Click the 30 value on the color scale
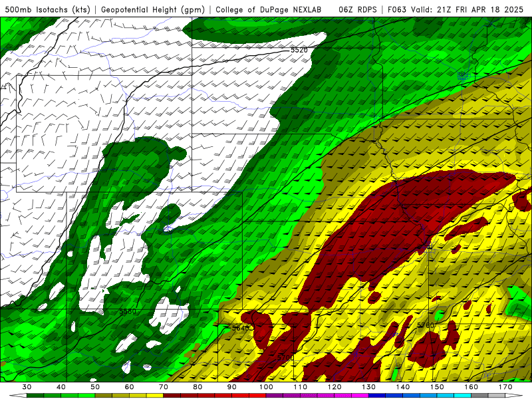 click(27, 387)
